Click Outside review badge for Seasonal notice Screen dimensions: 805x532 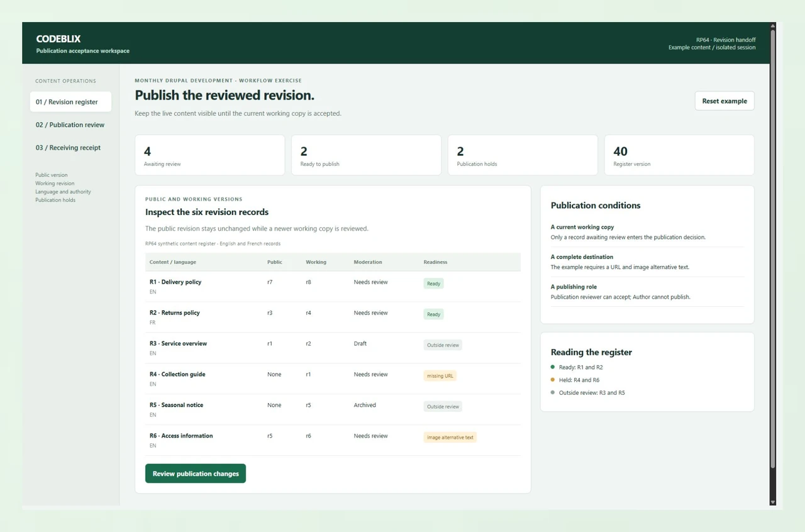click(443, 406)
